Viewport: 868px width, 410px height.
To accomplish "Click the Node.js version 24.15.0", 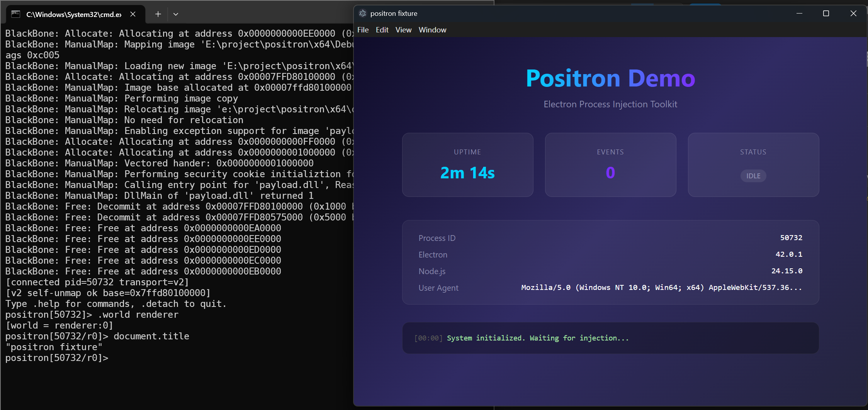I will coord(787,271).
